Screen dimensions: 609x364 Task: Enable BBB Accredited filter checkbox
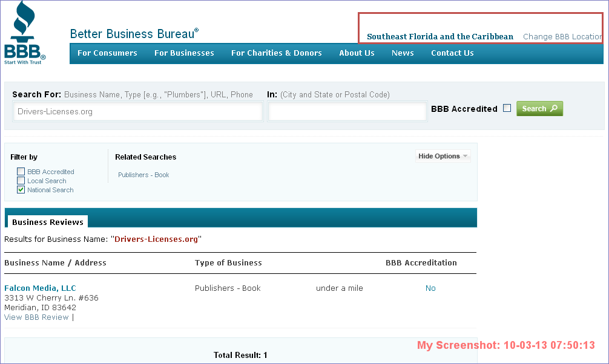21,172
